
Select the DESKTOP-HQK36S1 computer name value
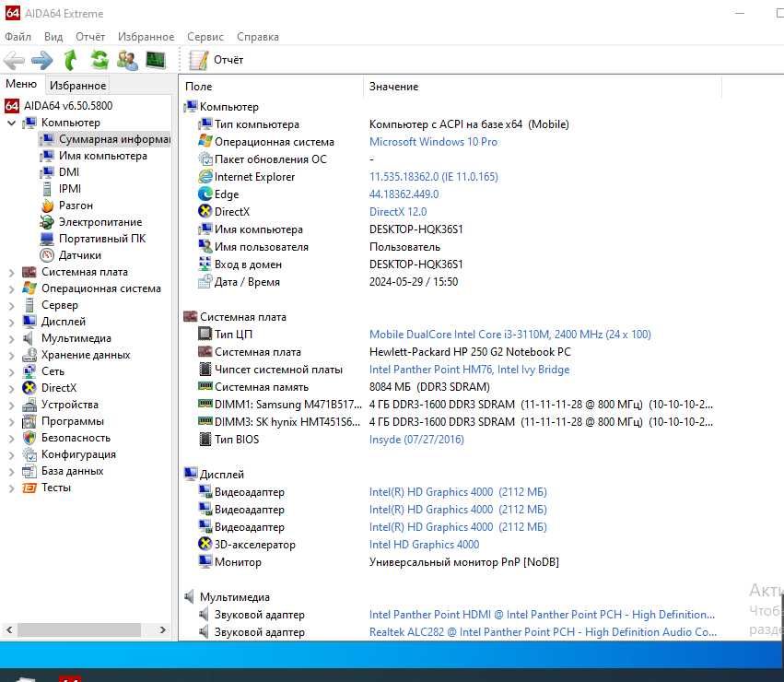tap(416, 229)
